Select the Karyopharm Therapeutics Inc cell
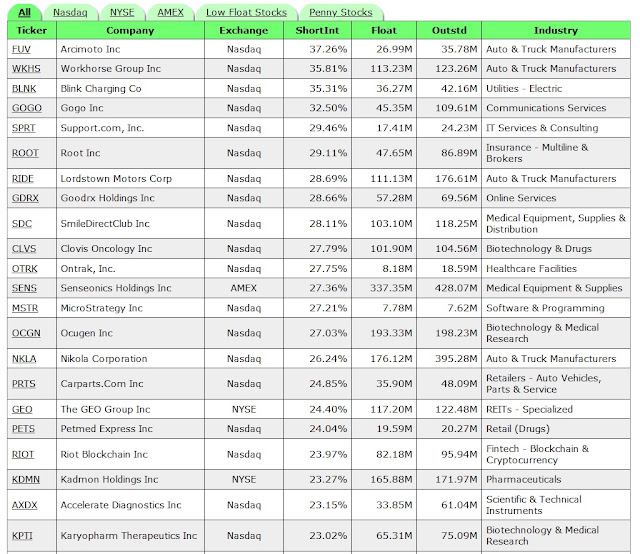This screenshot has width=640, height=554. [130, 536]
